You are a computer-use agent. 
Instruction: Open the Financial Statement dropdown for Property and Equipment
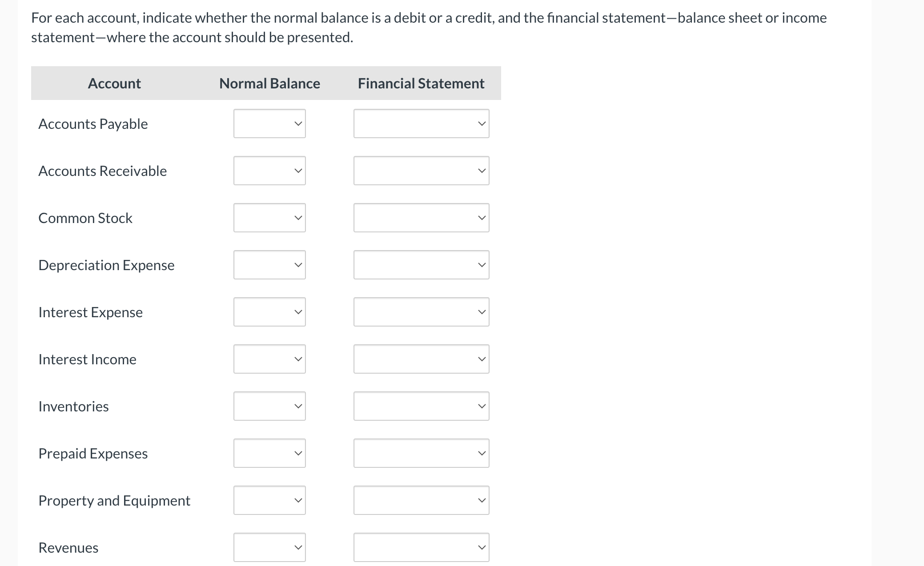point(421,500)
